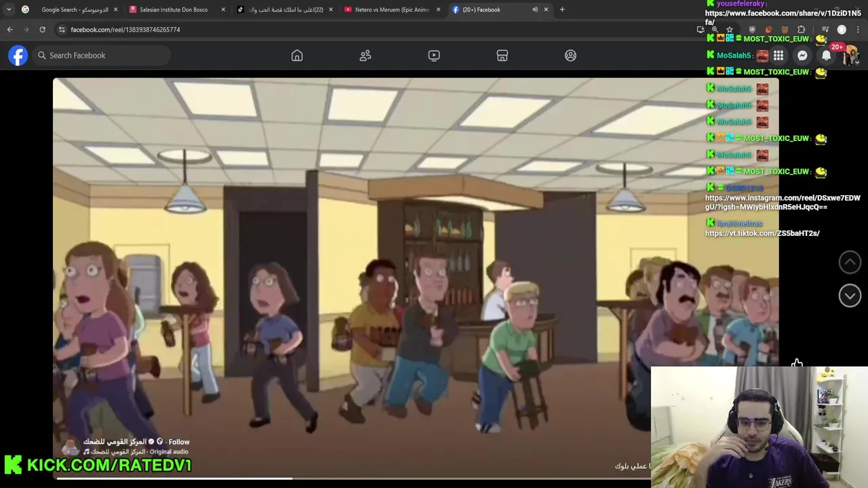Screen dimensions: 868x488
Task: Switch to the TikTok tab
Action: [x=283, y=9]
